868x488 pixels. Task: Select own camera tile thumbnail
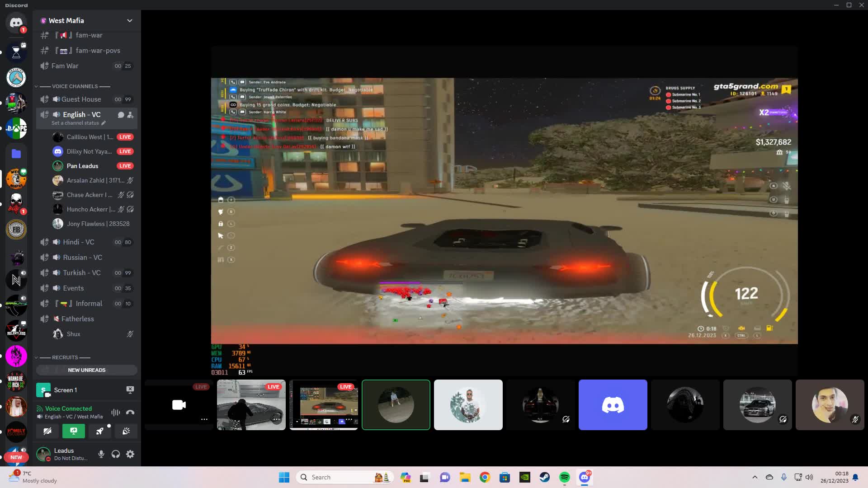point(179,405)
